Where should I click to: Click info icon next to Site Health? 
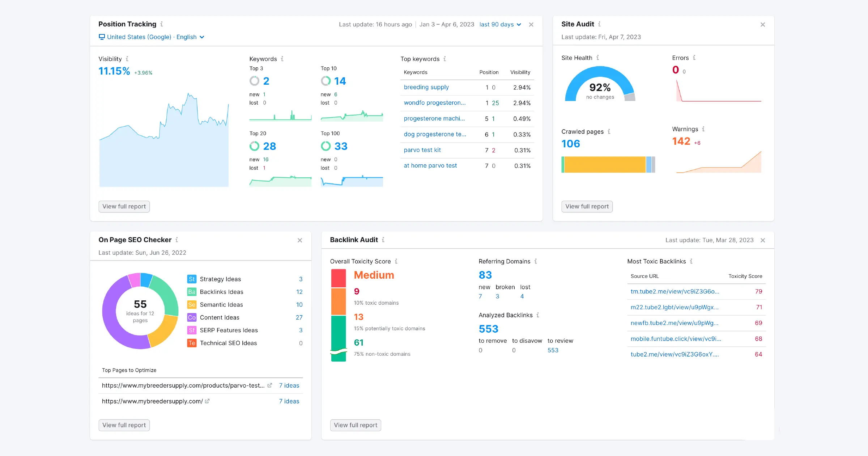coord(597,58)
